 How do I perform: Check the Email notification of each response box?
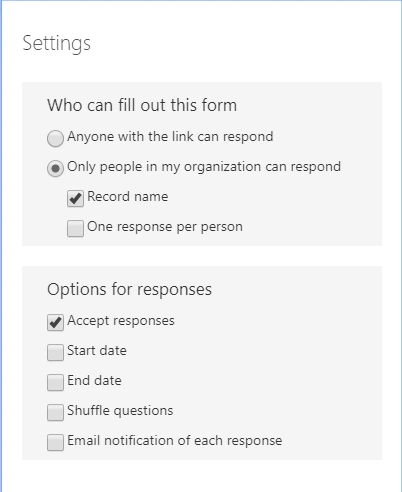coord(55,443)
